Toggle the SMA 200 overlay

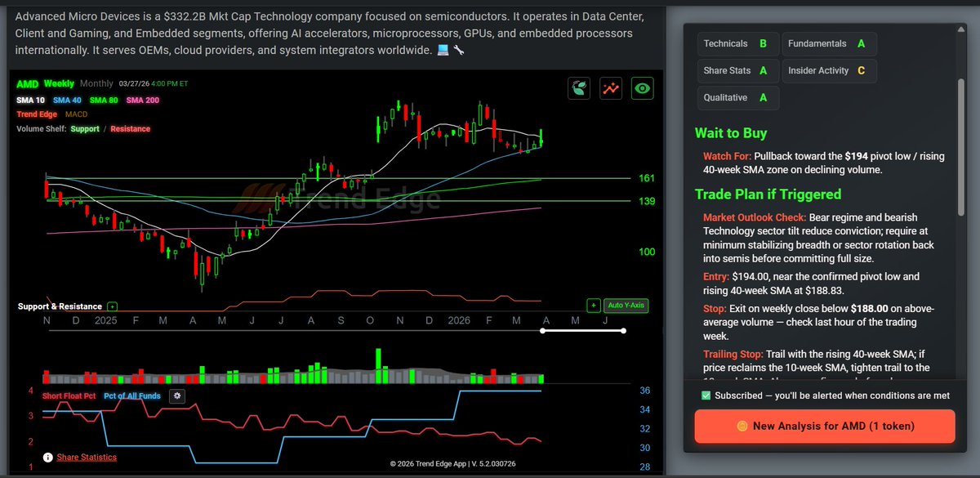(143, 100)
